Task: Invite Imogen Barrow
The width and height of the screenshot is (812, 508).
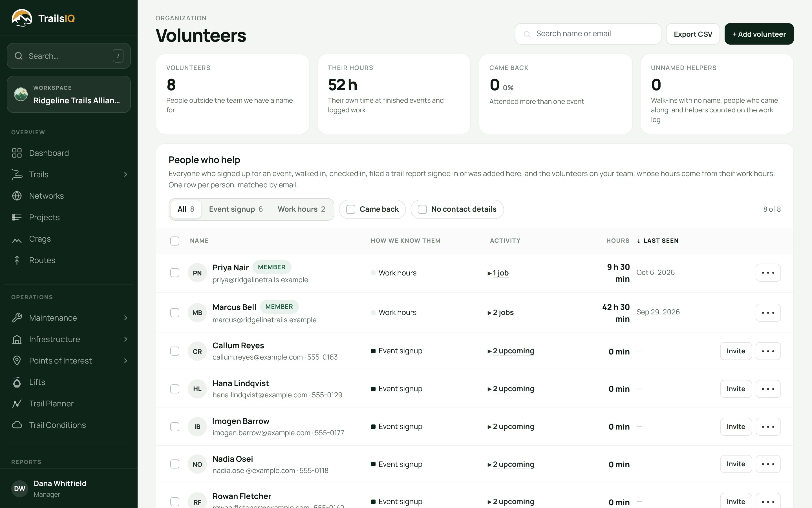Action: point(736,427)
